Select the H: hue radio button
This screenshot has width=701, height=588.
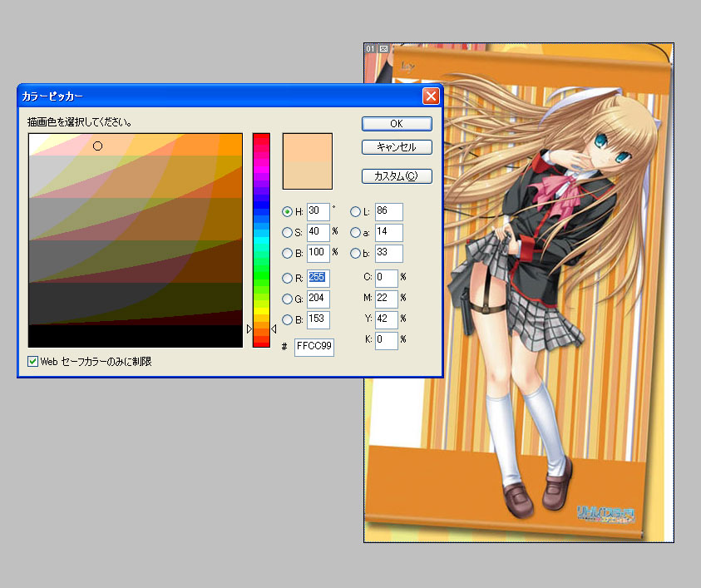pos(287,211)
